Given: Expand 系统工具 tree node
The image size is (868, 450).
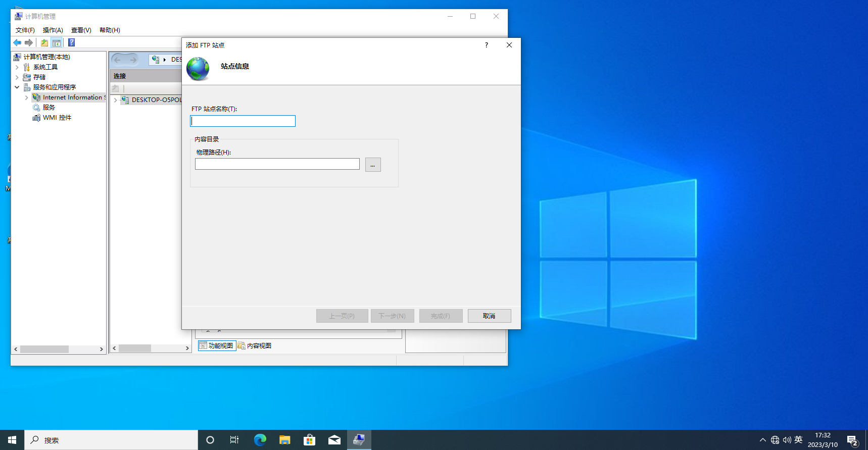Looking at the screenshot, I should click(x=17, y=67).
